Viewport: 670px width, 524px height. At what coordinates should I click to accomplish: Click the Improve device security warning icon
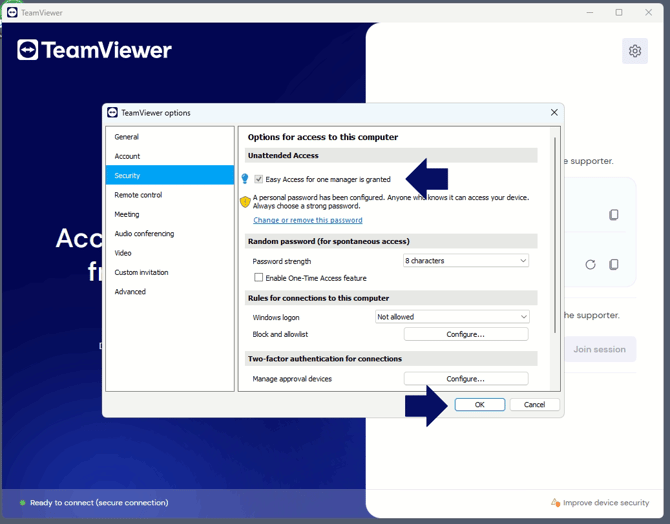coord(555,502)
